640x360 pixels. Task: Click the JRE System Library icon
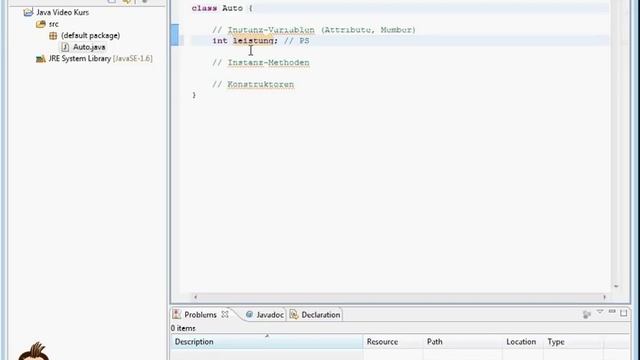click(x=40, y=59)
